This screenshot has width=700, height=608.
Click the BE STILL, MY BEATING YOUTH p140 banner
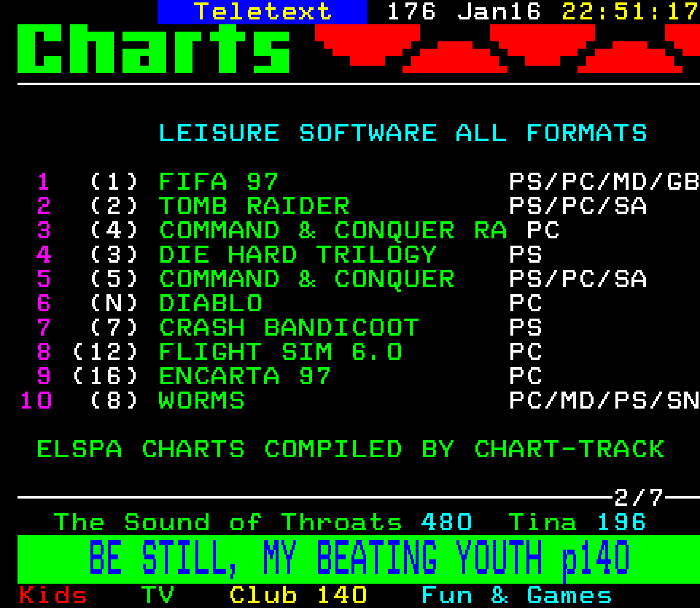click(359, 559)
